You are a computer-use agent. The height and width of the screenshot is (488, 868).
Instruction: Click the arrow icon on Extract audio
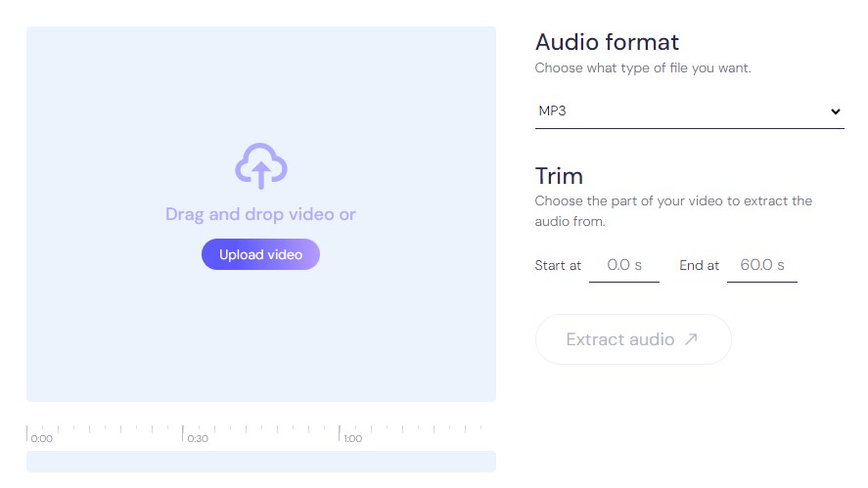[691, 338]
